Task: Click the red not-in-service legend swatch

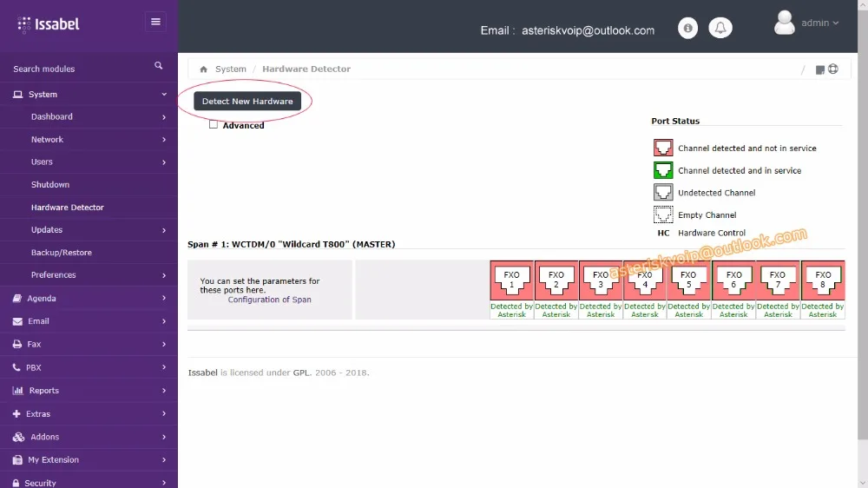Action: click(x=663, y=148)
